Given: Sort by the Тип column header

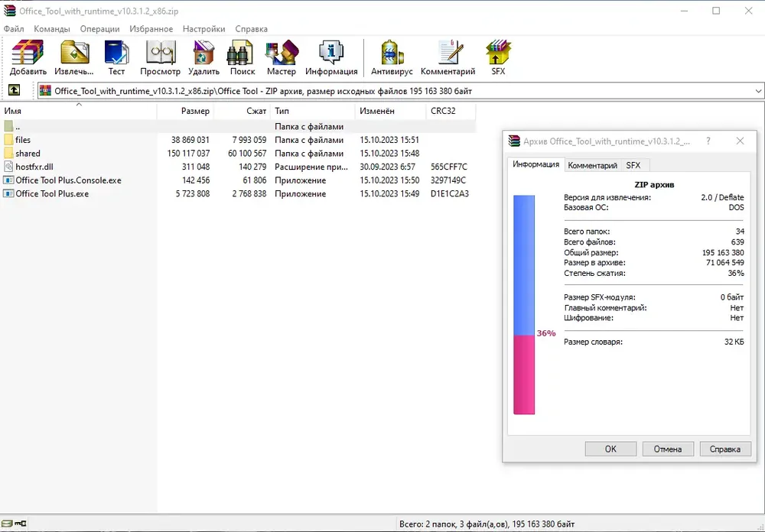Looking at the screenshot, I should [x=313, y=111].
